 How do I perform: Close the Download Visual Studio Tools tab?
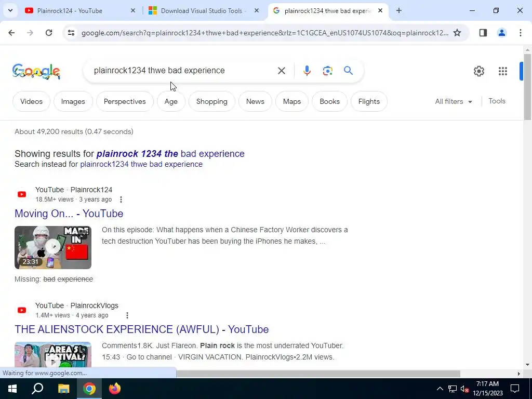(x=257, y=10)
